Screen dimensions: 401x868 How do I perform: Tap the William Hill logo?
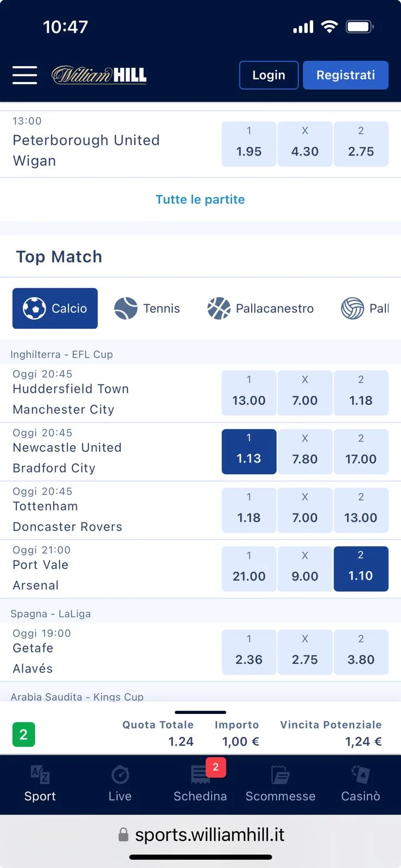pos(99,75)
